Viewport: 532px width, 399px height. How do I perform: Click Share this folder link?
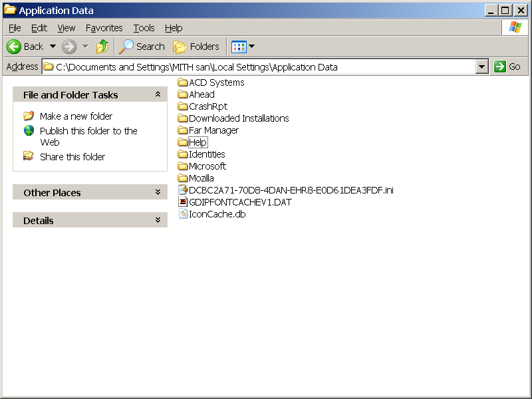72,157
